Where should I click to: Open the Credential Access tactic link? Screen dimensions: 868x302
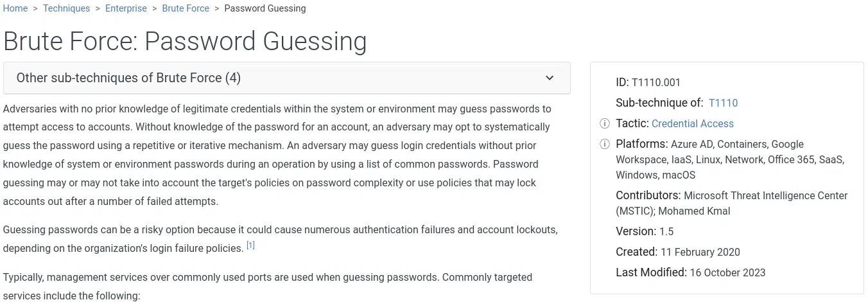692,123
